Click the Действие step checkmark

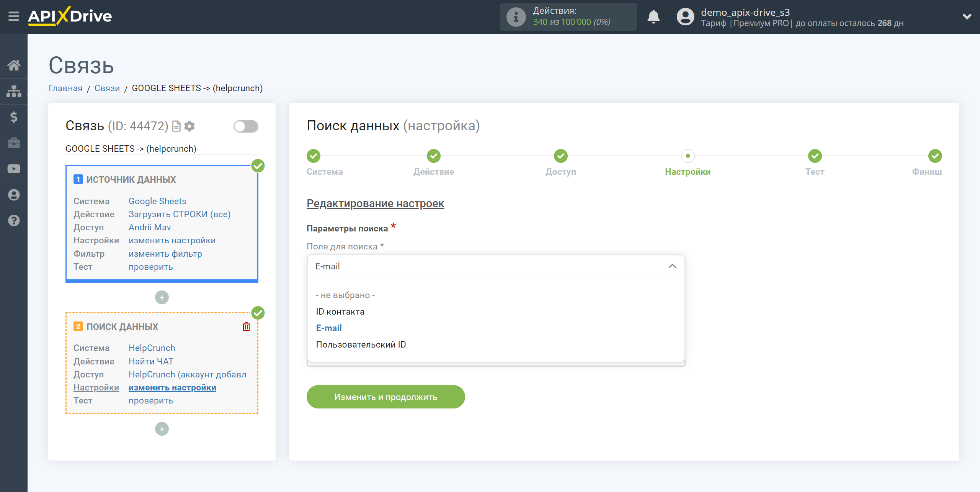coord(434,156)
